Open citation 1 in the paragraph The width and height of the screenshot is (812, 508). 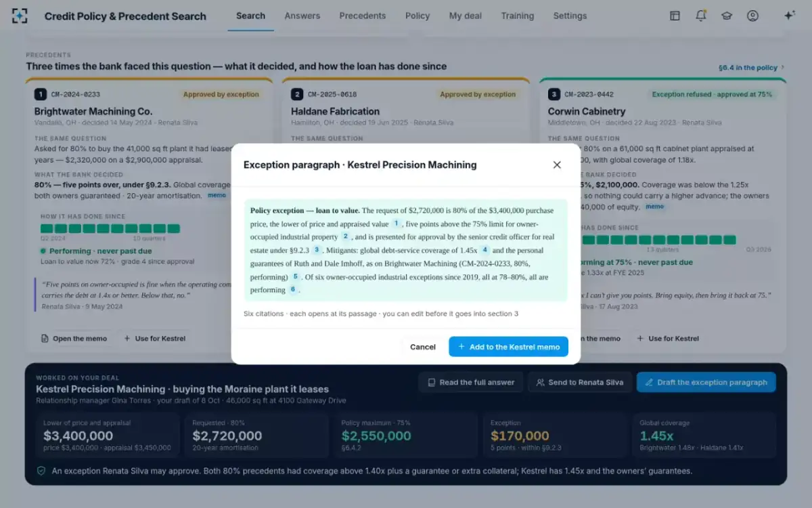(396, 224)
